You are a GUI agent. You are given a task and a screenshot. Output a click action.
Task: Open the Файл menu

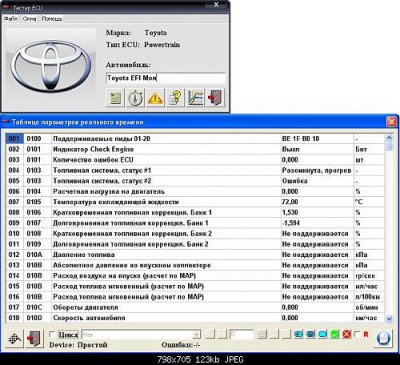[x=11, y=19]
